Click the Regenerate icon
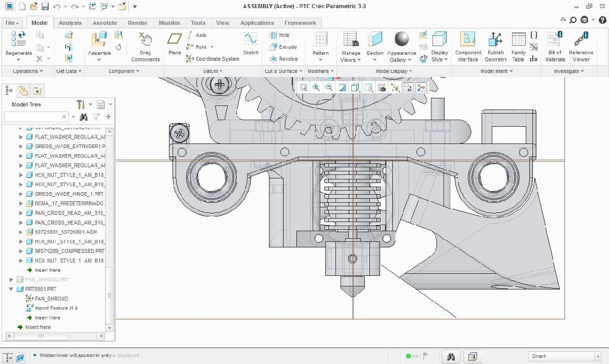 [18, 40]
